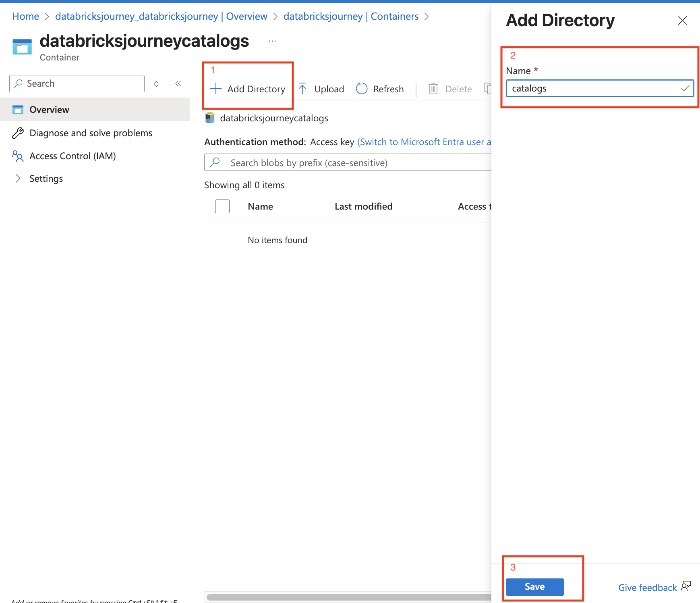Collapse the left navigation sidebar
Viewport: 700px width, 603px height.
pyautogui.click(x=178, y=83)
